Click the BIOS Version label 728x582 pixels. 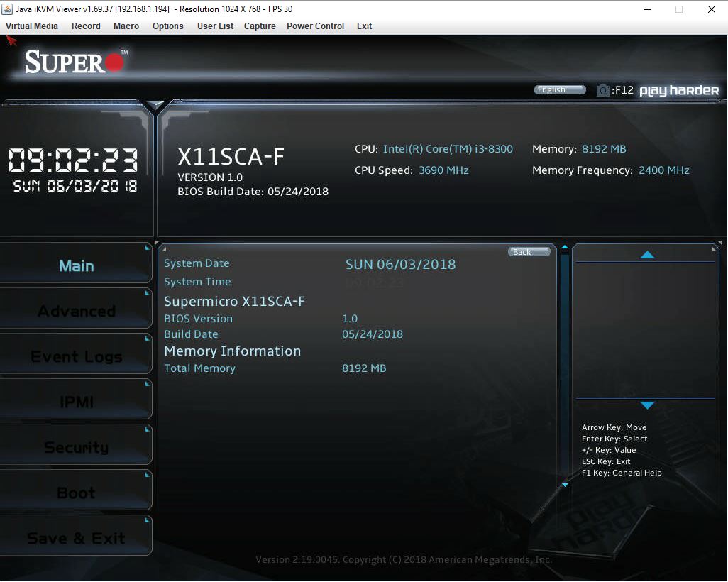(x=198, y=319)
